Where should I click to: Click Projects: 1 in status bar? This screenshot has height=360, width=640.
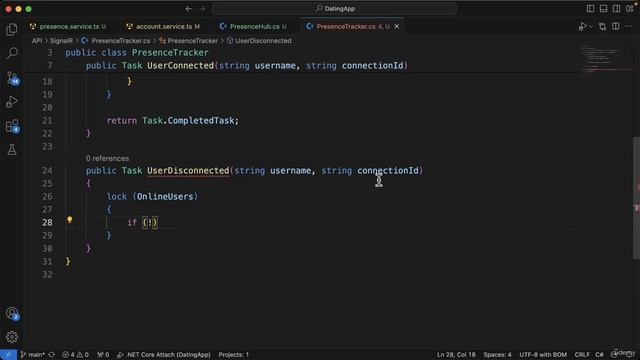coord(234,355)
